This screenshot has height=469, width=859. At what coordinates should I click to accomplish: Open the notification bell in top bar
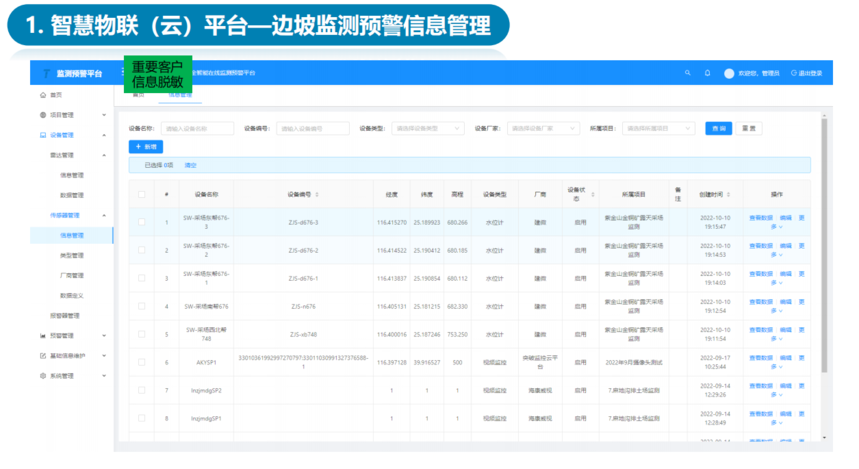[x=707, y=73]
